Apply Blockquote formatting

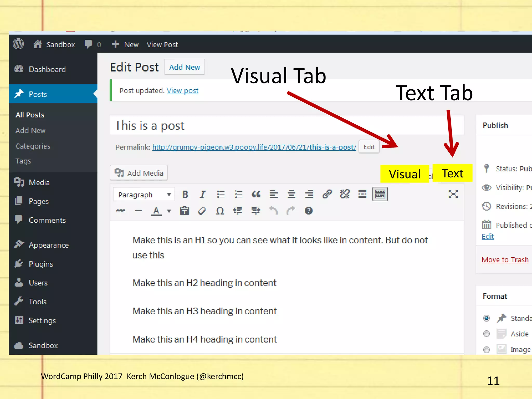(x=256, y=194)
